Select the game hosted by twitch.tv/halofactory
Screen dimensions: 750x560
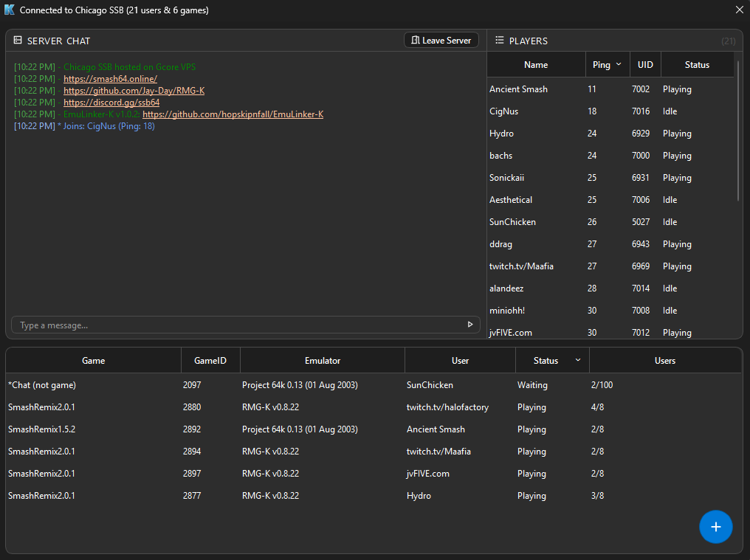pos(374,407)
